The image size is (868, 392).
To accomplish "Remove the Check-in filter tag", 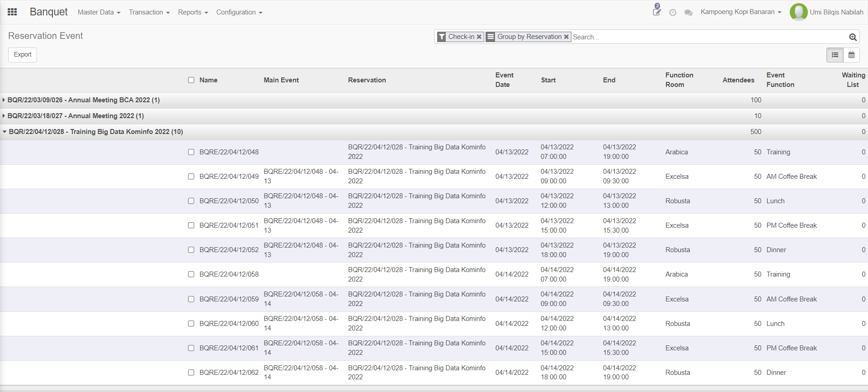I will tap(479, 37).
